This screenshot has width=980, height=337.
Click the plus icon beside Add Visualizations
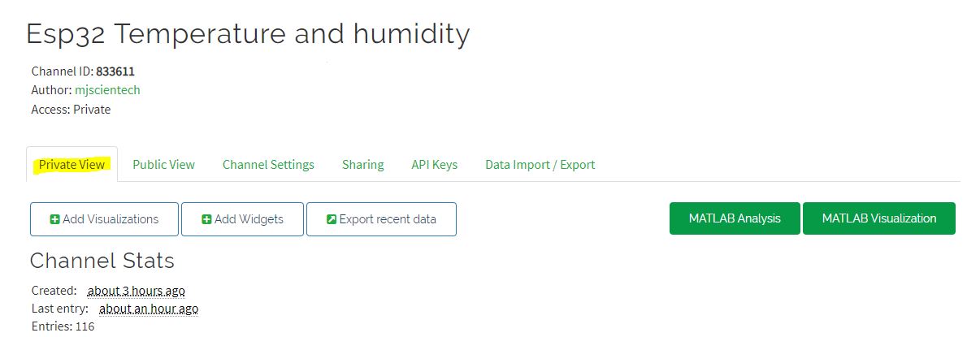(x=54, y=219)
